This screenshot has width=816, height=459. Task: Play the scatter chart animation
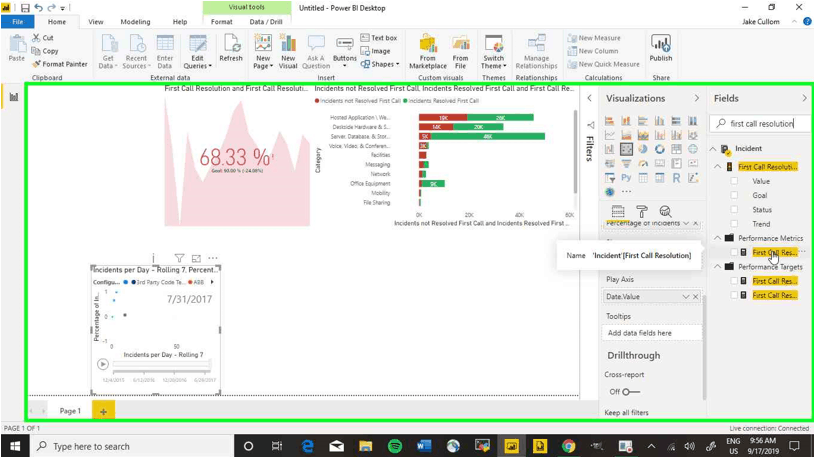103,364
